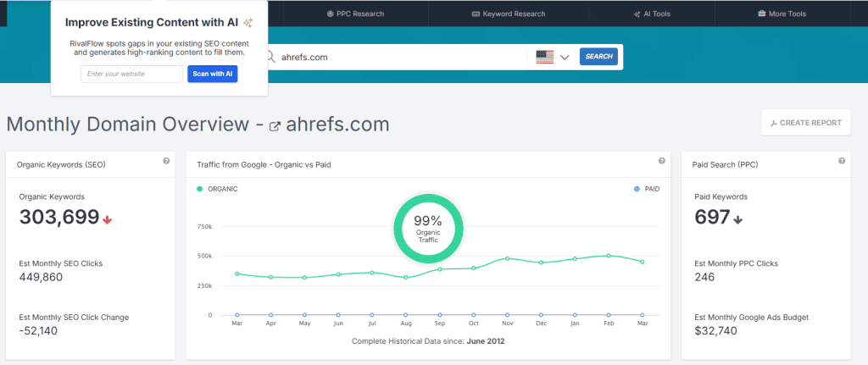The height and width of the screenshot is (365, 868).
Task: Click the Est Monthly Google Ads Budget label
Action: (x=752, y=318)
